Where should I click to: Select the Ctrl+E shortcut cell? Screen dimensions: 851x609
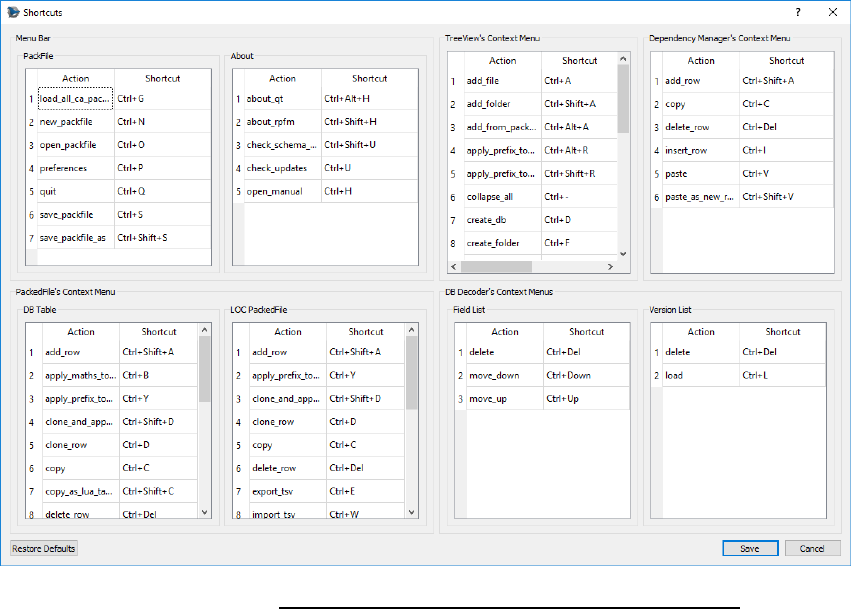tap(366, 491)
